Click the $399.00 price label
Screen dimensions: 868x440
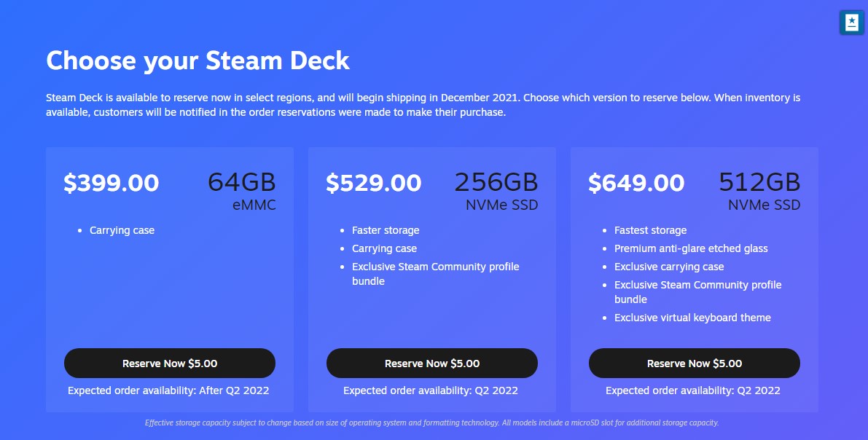point(112,183)
